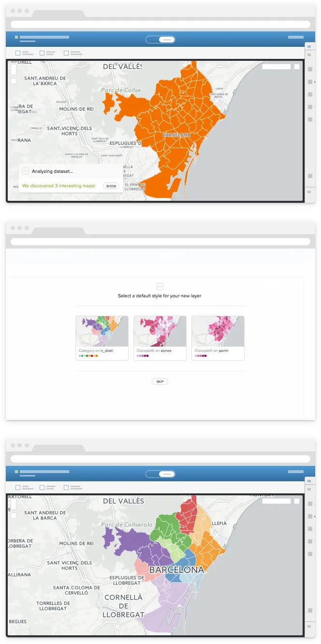Click the address bar of the style-selection window

click(x=160, y=241)
